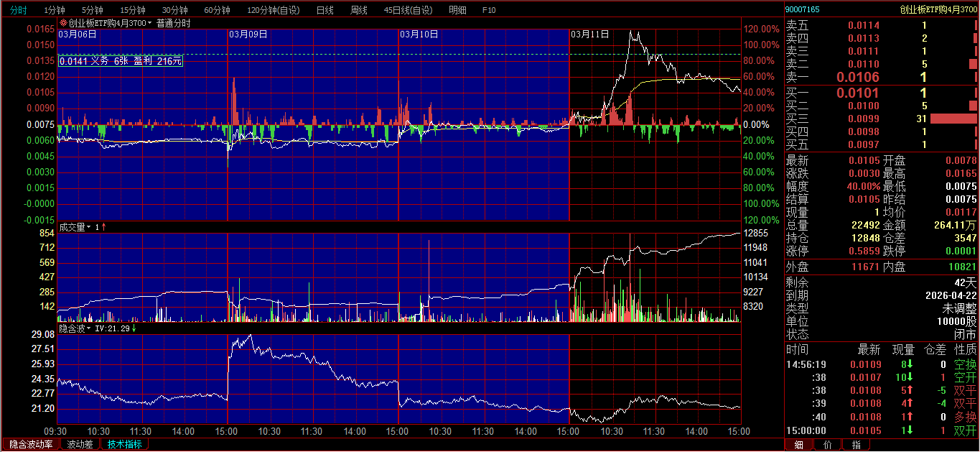This screenshot has width=980, height=452.
Task: Click the 0.0141 义务 position label box
Action: coord(121,62)
